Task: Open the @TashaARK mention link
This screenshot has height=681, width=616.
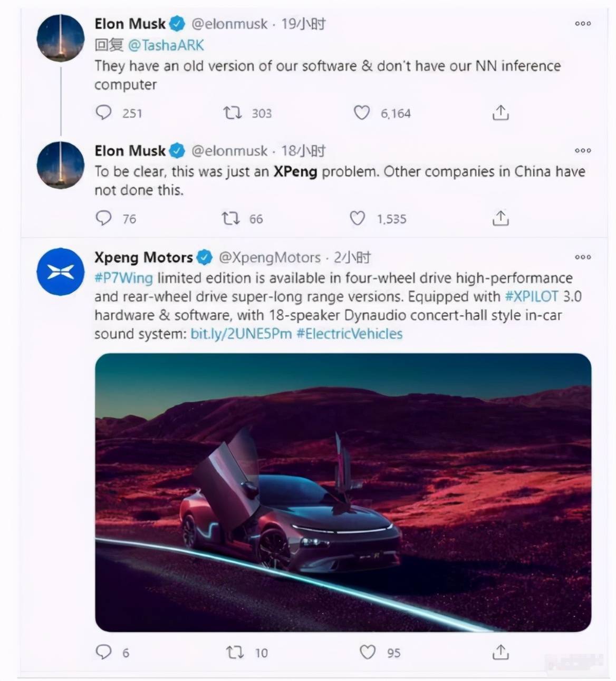Action: point(166,45)
